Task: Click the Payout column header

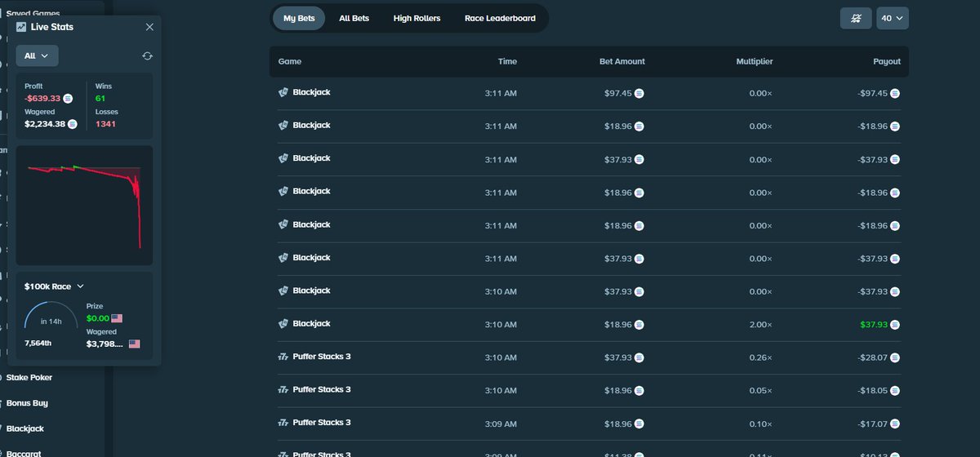Action: 887,61
